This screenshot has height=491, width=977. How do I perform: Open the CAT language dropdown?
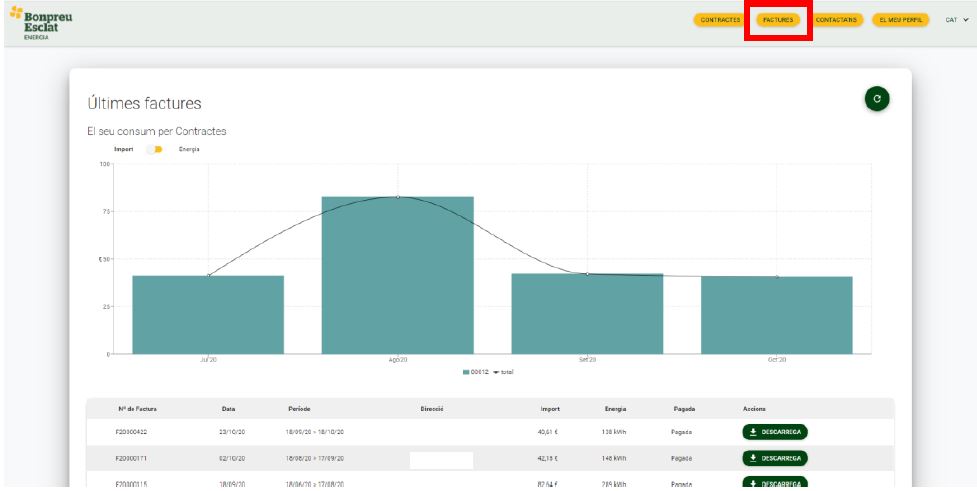coord(957,19)
